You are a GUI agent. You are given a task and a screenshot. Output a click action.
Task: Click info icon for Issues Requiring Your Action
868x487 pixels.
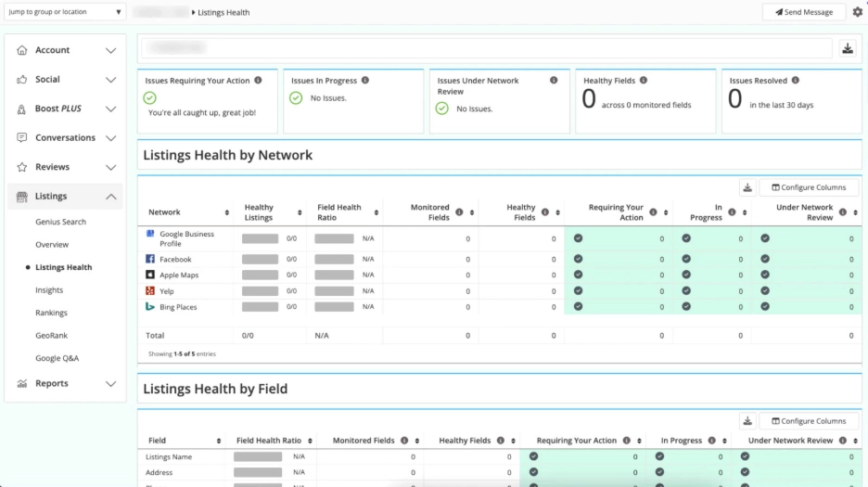click(258, 81)
